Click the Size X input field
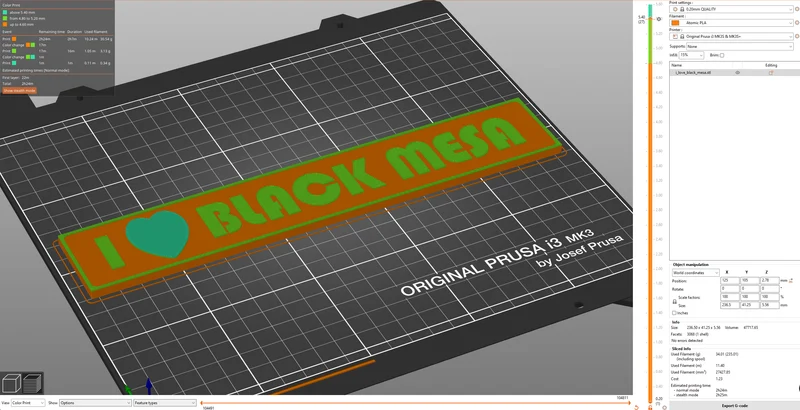 pos(729,305)
